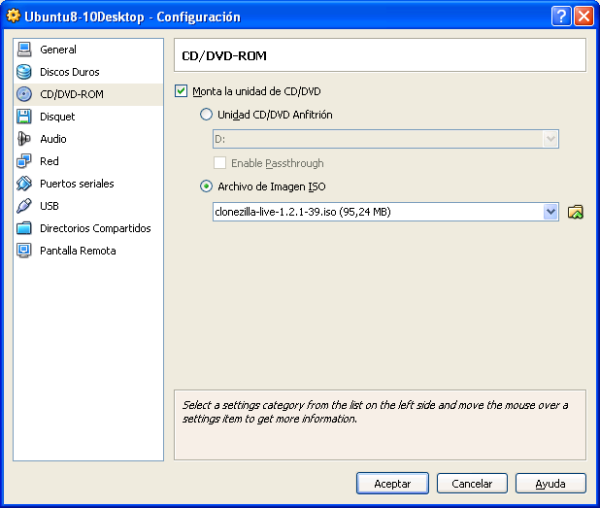The image size is (600, 508).
Task: Click the USB plug icon
Action: (24, 206)
